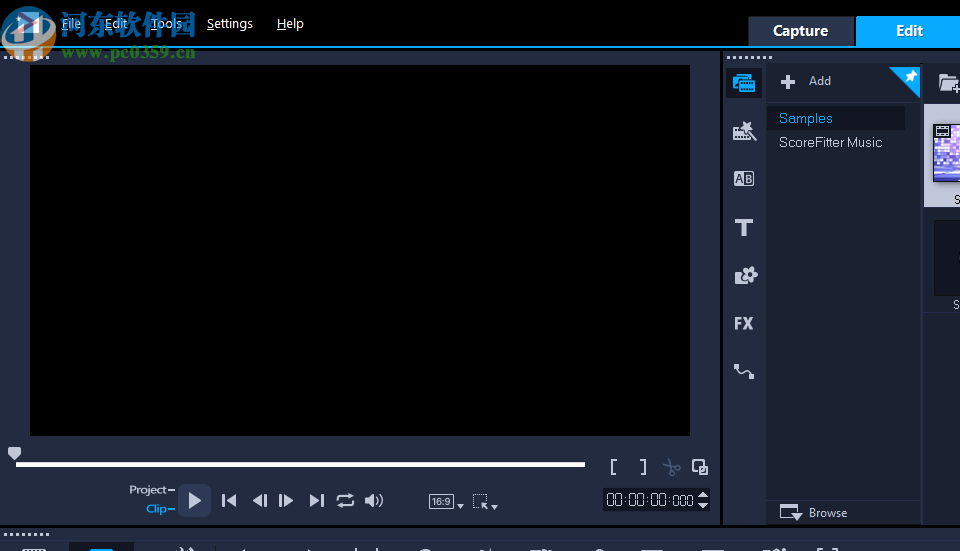Switch to the Capture tab

801,31
